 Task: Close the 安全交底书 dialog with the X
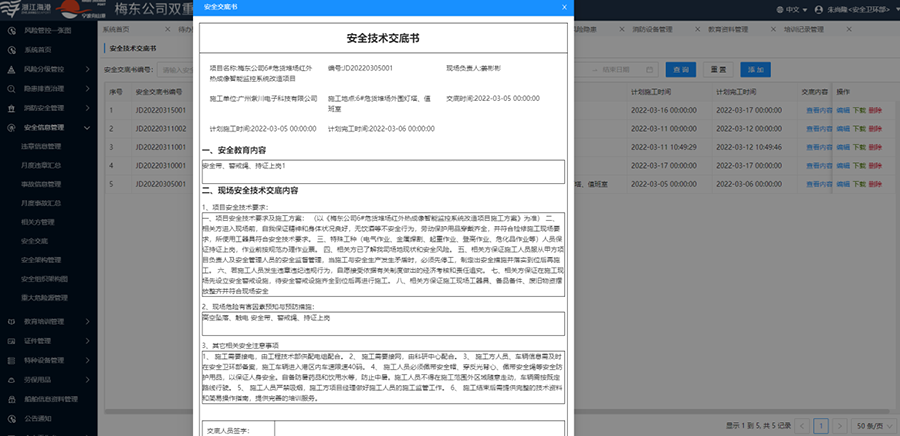(564, 7)
